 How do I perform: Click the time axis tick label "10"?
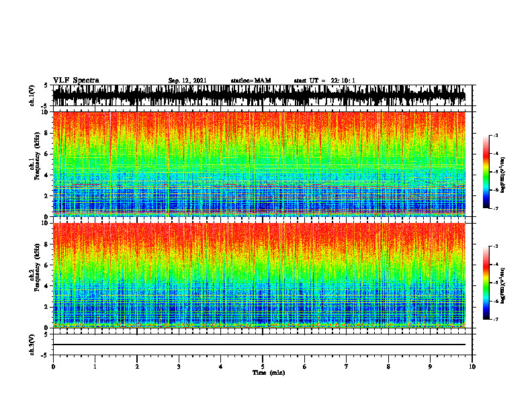click(x=472, y=367)
